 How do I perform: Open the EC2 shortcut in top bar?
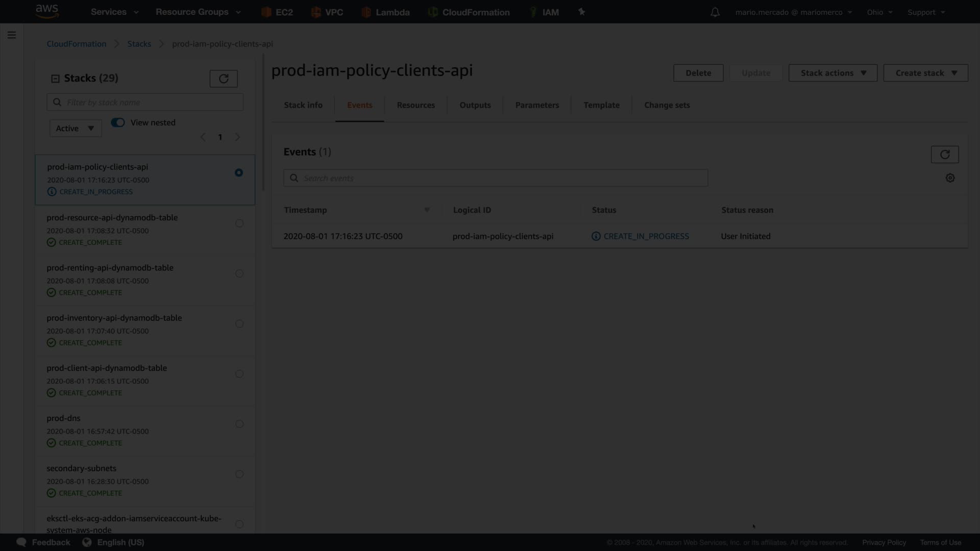coord(277,12)
